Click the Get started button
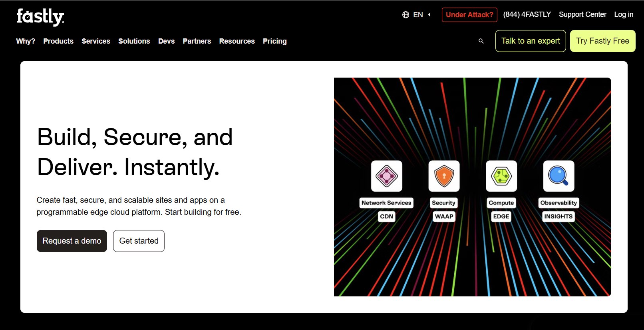The image size is (644, 330). point(139,241)
